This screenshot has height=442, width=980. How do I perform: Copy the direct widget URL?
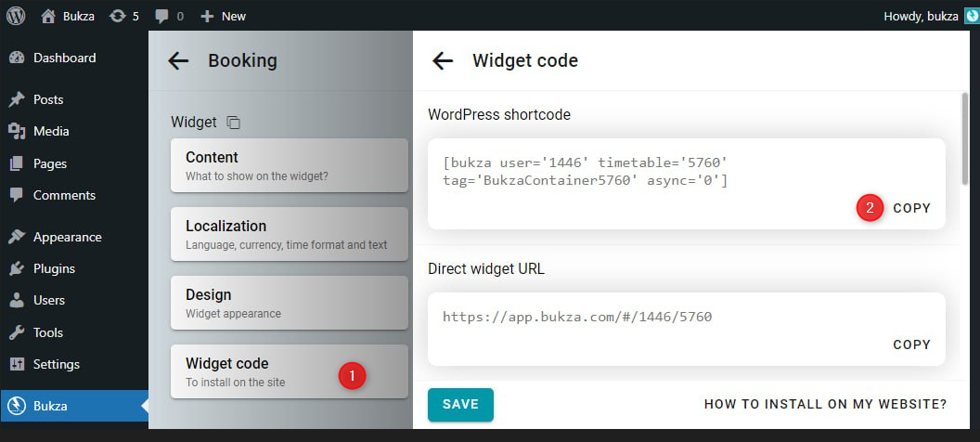[x=911, y=344]
